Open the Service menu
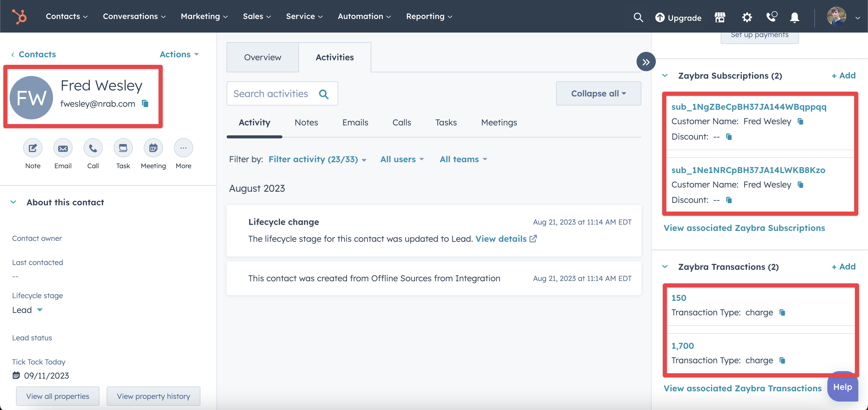The width and height of the screenshot is (868, 410). tap(304, 16)
